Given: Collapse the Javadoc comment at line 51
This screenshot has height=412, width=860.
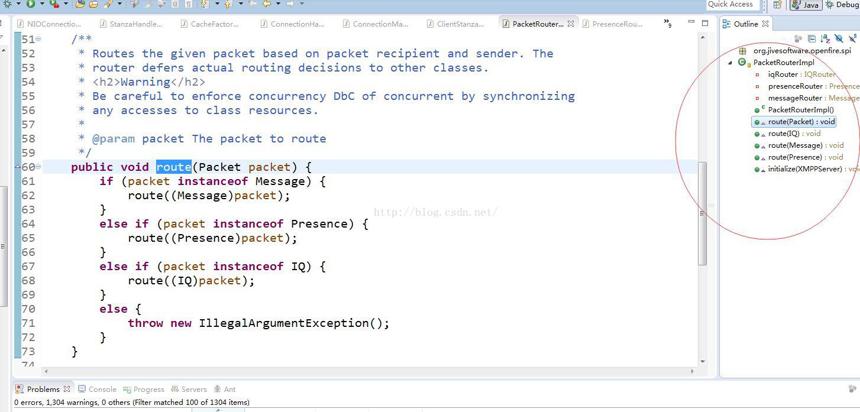Looking at the screenshot, I should [x=38, y=39].
